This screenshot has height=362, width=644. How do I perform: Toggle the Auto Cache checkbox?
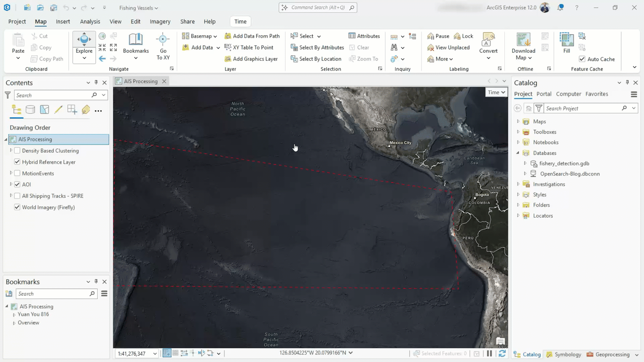582,59
